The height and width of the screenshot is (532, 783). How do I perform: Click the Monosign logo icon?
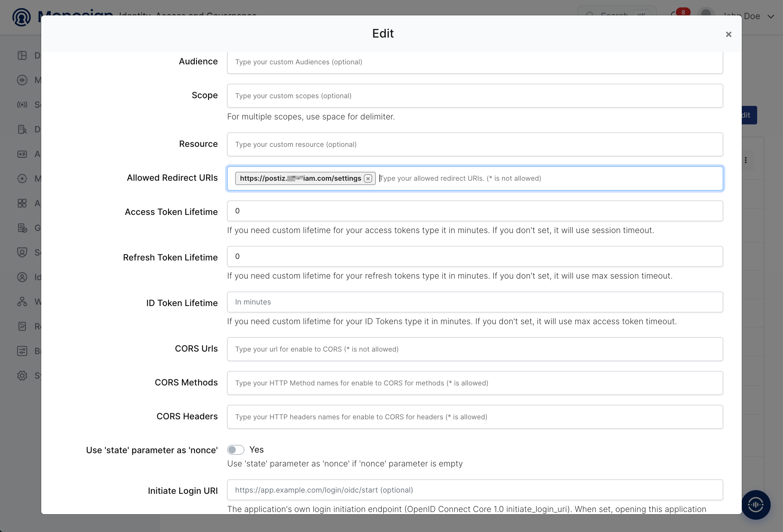[22, 17]
